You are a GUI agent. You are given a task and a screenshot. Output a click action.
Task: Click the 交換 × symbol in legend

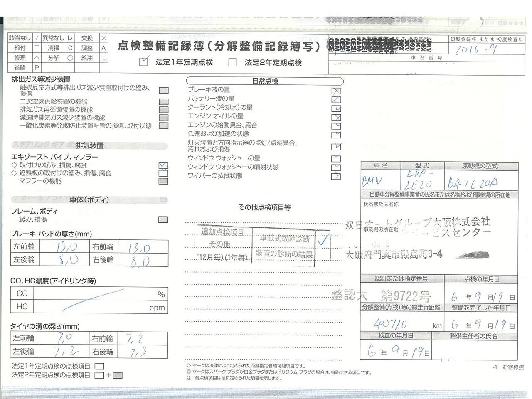pos(103,38)
